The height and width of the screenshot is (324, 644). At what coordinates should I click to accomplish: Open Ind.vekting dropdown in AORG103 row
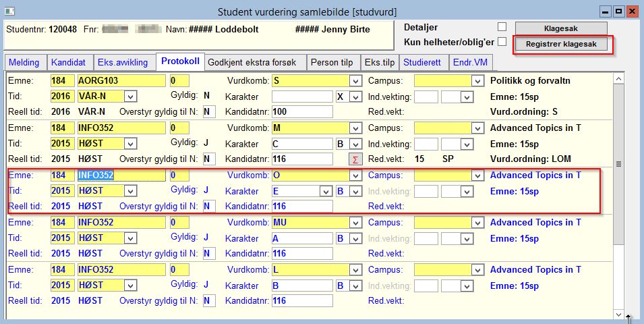pyautogui.click(x=467, y=97)
